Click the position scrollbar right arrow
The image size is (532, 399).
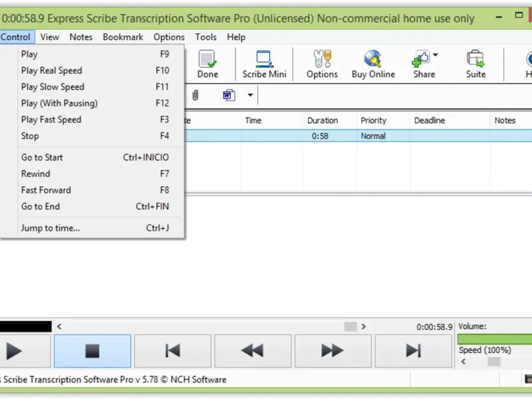pyautogui.click(x=363, y=327)
